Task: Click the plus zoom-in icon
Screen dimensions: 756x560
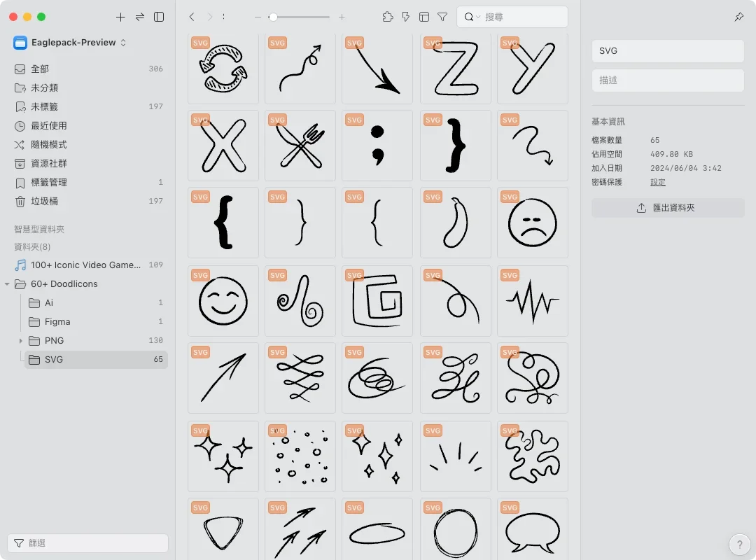Action: click(x=342, y=17)
